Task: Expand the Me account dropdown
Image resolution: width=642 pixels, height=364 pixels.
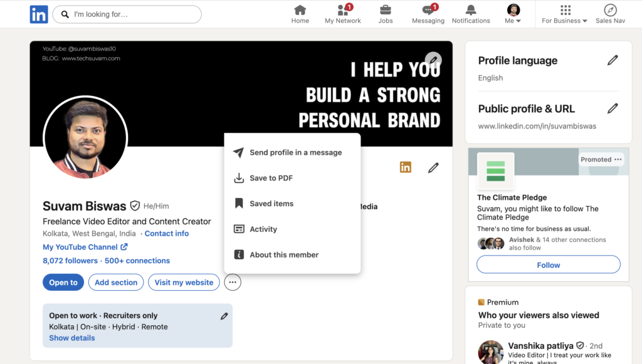Action: coord(513,14)
